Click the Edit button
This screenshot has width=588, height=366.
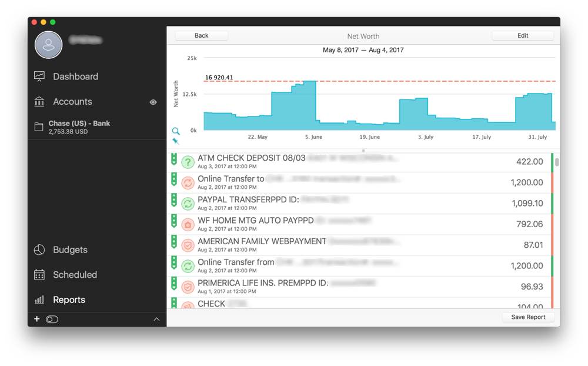click(x=522, y=36)
